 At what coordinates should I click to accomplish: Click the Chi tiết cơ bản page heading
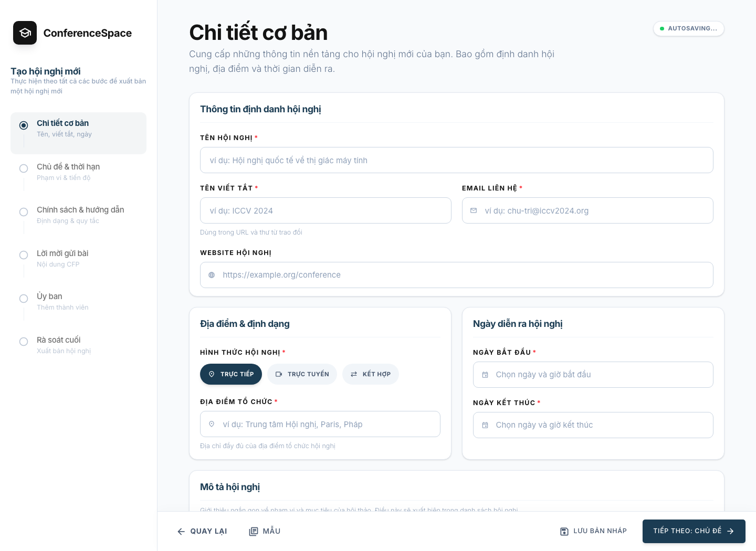pos(258,33)
